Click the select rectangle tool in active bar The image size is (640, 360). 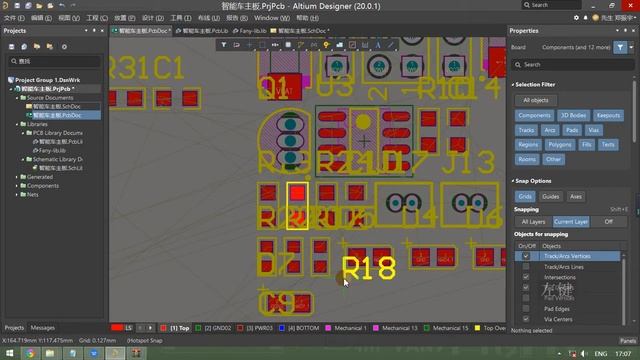point(262,44)
